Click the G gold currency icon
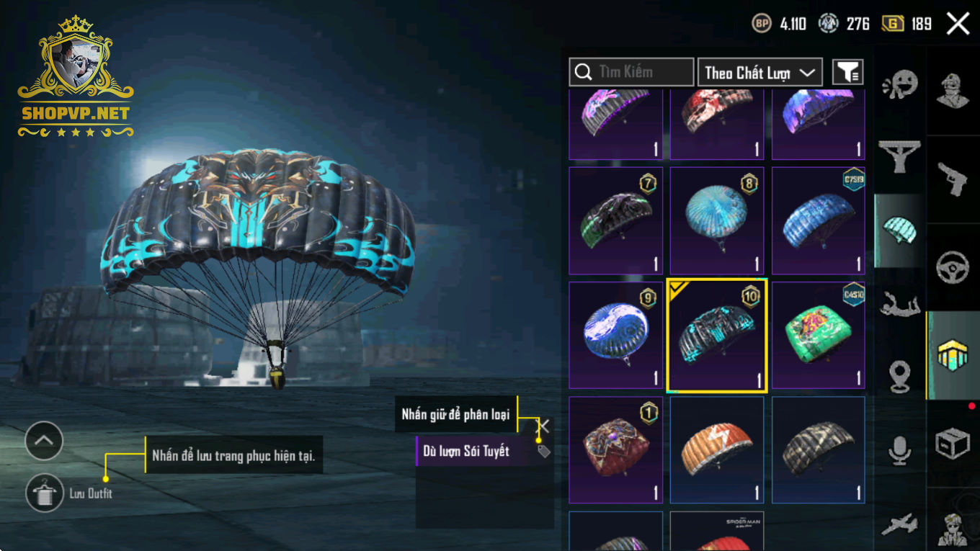980x551 pixels. pyautogui.click(x=893, y=24)
